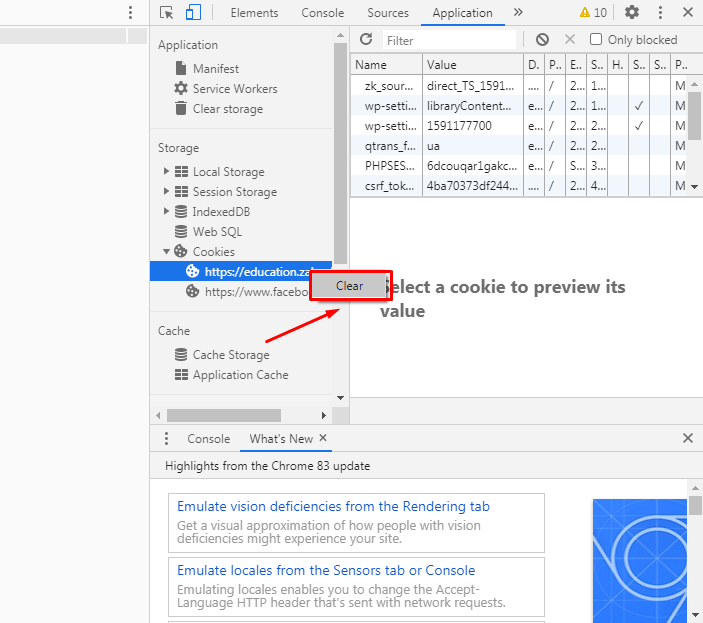The height and width of the screenshot is (623, 703).
Task: Collapse the Cookies tree node
Action: coord(166,252)
